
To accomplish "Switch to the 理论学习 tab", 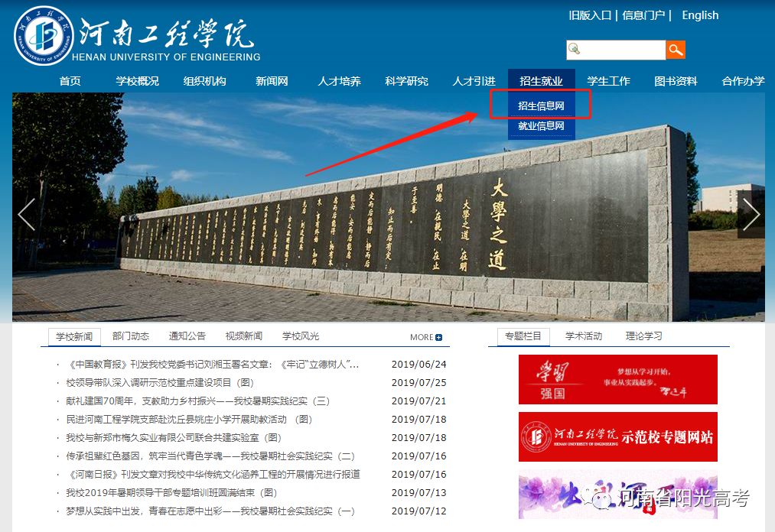I will (x=643, y=336).
